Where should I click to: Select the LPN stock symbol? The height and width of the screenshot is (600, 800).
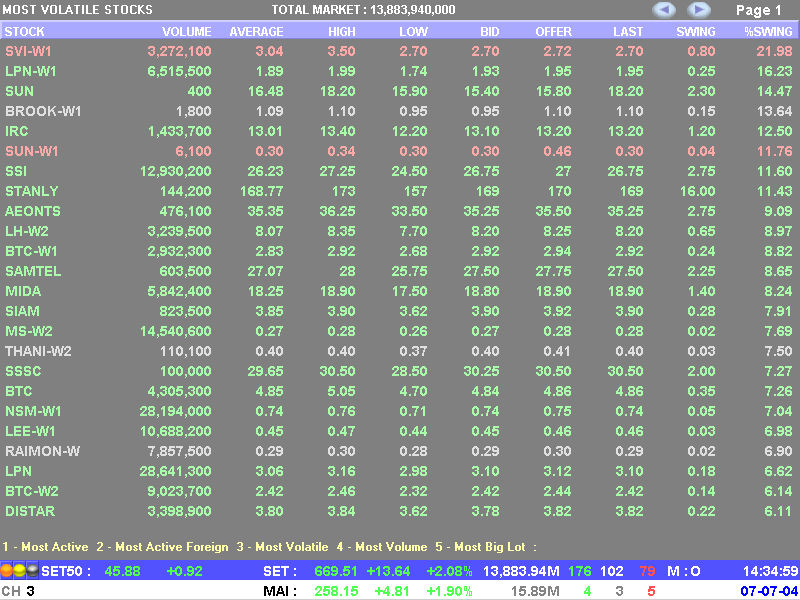18,471
